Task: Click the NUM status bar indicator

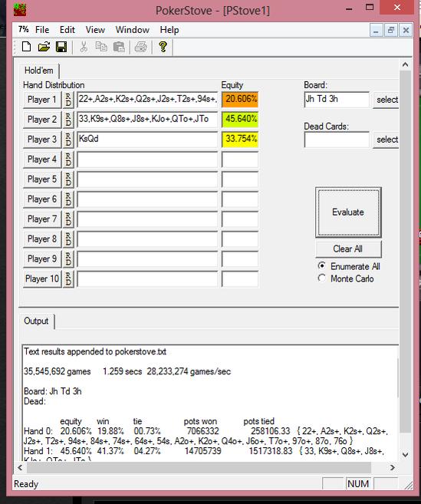Action: (x=358, y=484)
